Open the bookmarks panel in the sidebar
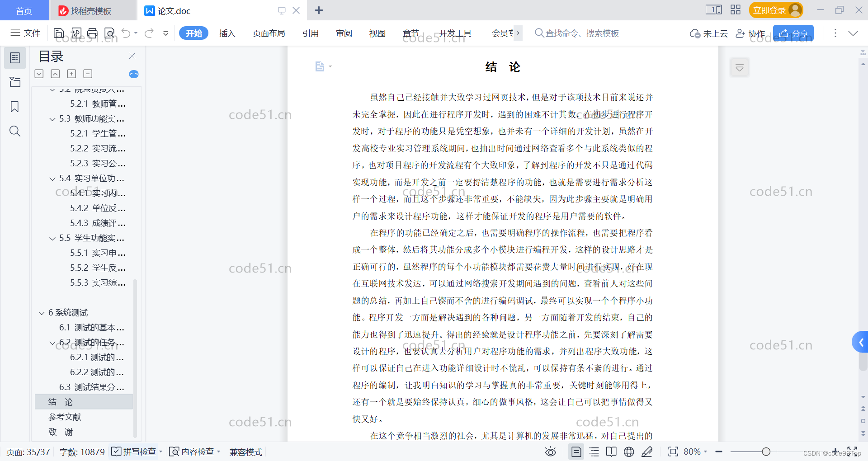Viewport: 868px width, 461px height. [15, 107]
